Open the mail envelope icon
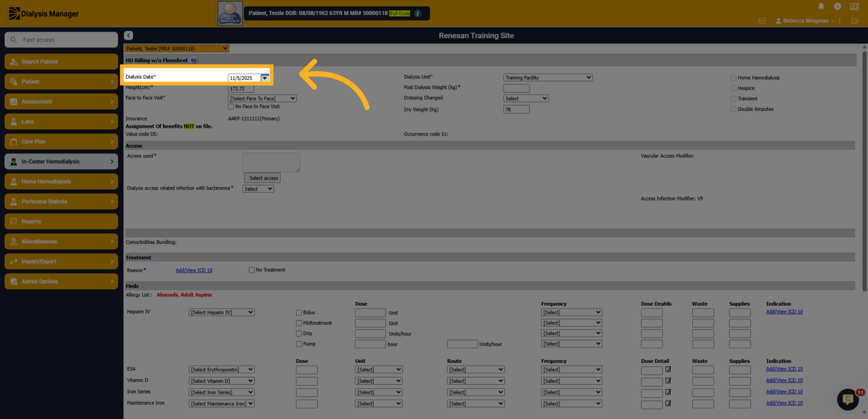Image resolution: width=868 pixels, height=419 pixels. tap(762, 21)
